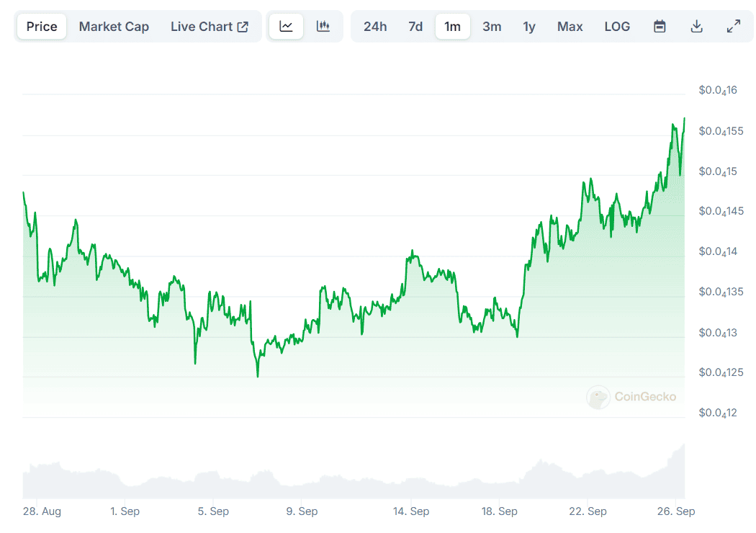The width and height of the screenshot is (756, 533).
Task: Switch to candlestick chart icon
Action: tap(323, 27)
